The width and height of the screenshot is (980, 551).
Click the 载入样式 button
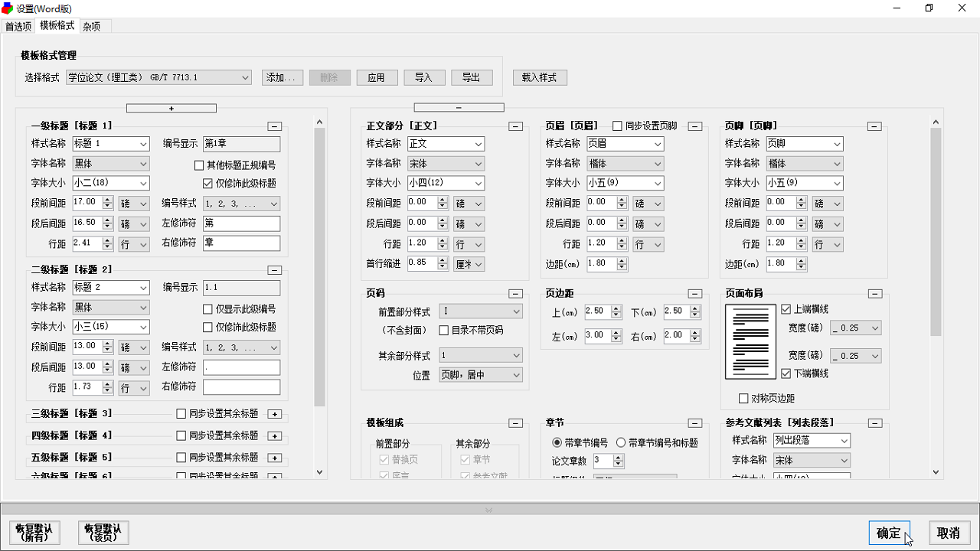pos(540,77)
